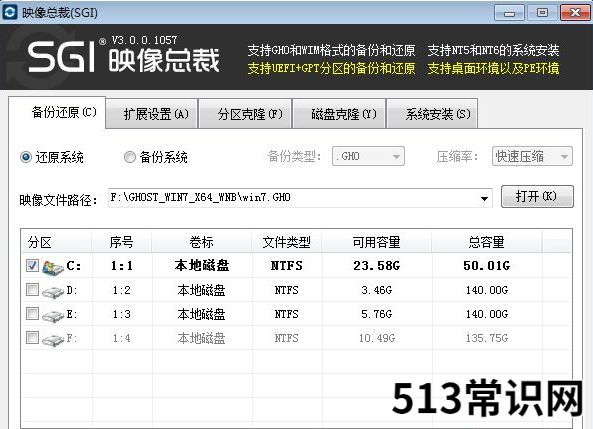
Task: Click the 140.00G value in E: row
Action: click(487, 314)
